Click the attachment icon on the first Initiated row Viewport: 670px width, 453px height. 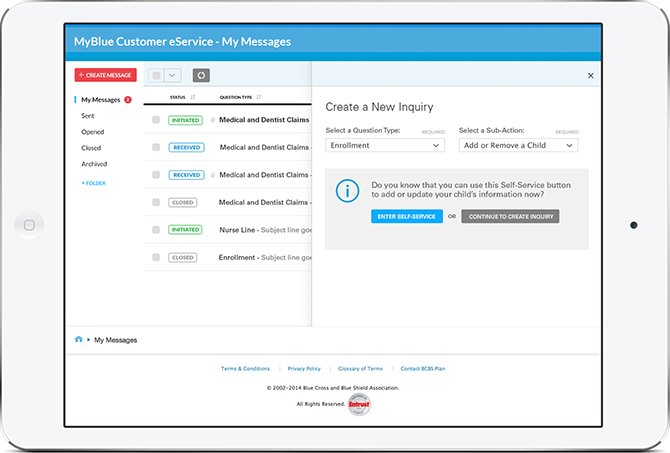(x=212, y=120)
